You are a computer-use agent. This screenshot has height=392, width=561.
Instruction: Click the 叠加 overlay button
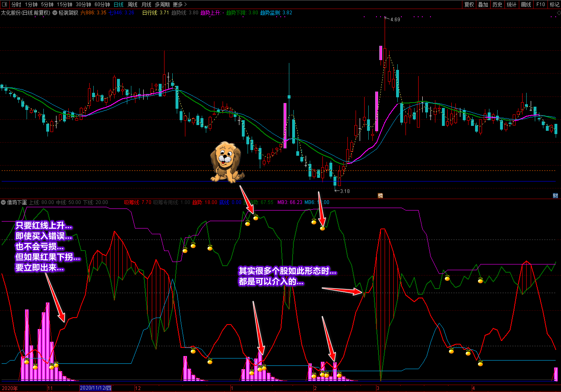[x=483, y=4]
